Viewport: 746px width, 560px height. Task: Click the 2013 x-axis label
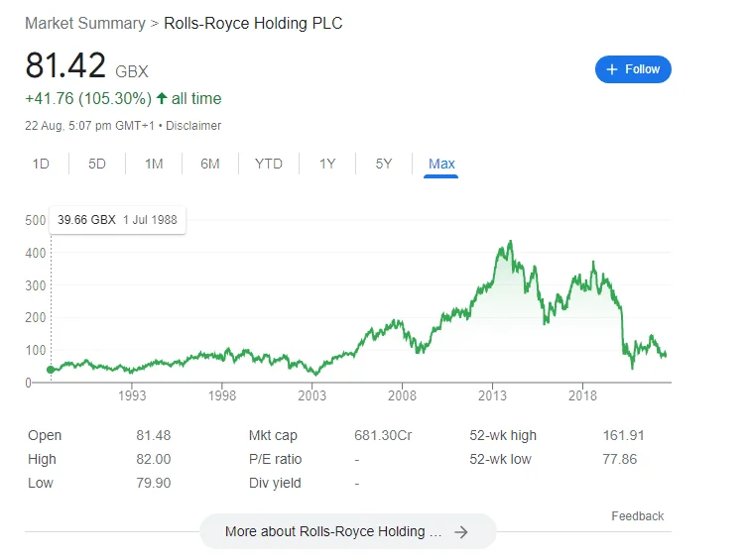pyautogui.click(x=492, y=395)
